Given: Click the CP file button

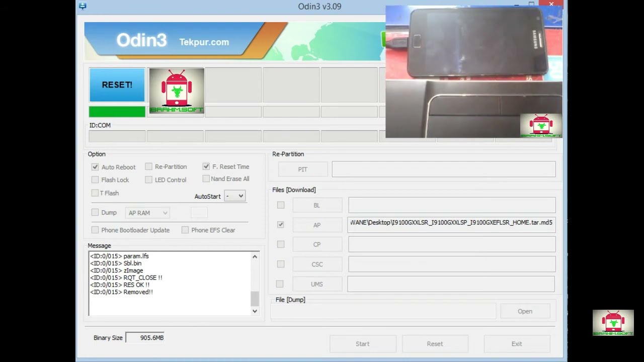Looking at the screenshot, I should pyautogui.click(x=317, y=244).
